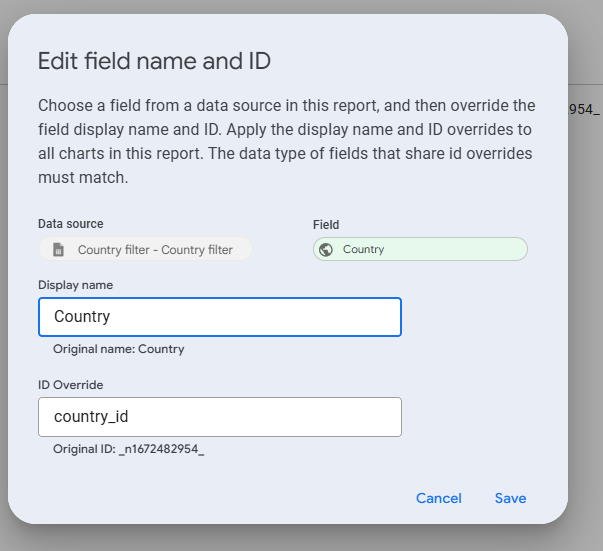Viewport: 603px width, 551px height.
Task: Click the 'Field' label
Action: tap(326, 225)
